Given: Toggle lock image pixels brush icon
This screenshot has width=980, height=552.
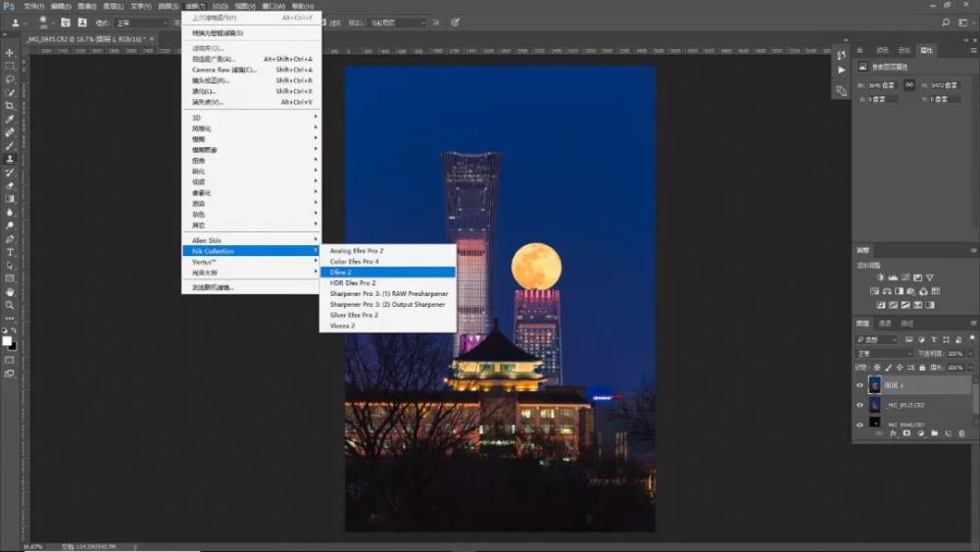Looking at the screenshot, I should tap(888, 368).
